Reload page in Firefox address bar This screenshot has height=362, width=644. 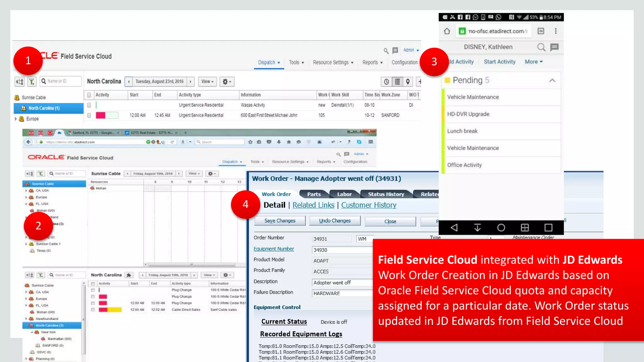(x=172, y=142)
